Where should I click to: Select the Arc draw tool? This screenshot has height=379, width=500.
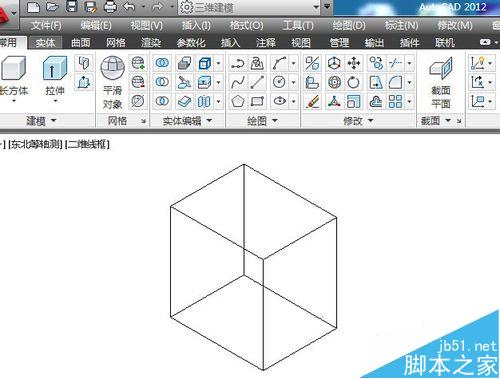tap(279, 63)
